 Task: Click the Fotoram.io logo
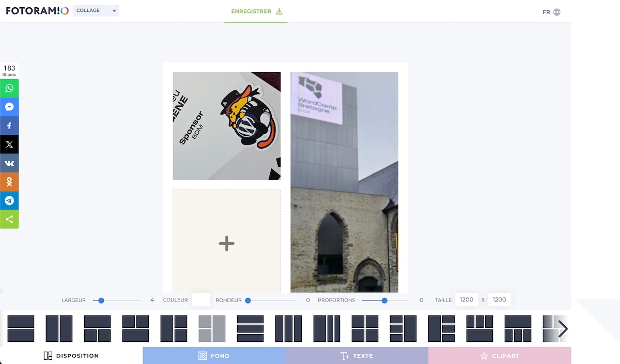point(37,11)
